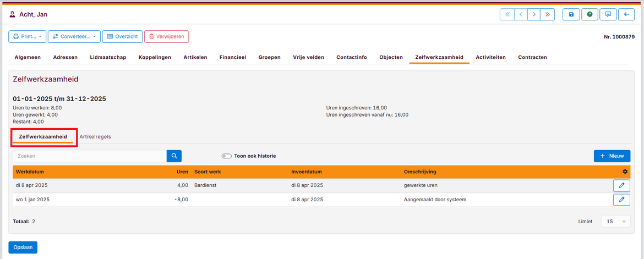Open the Converteer dropdown menu
The height and width of the screenshot is (259, 644).
click(x=74, y=37)
